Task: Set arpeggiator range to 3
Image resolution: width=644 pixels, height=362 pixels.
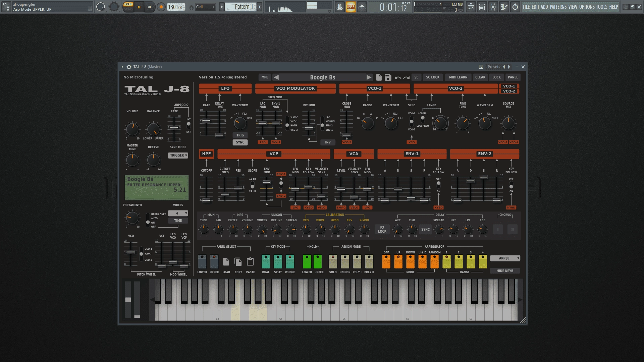Action: coord(471,261)
